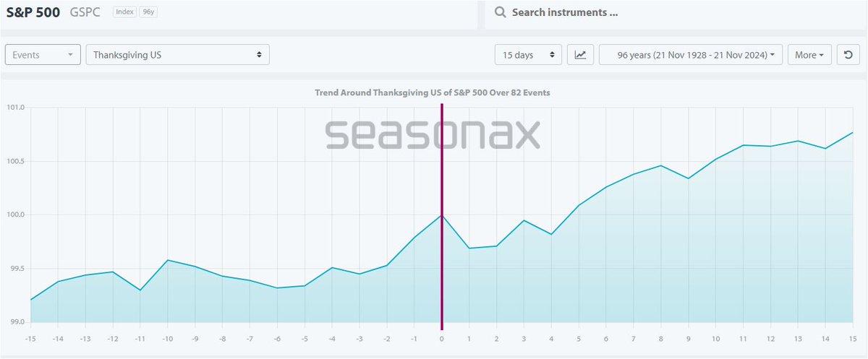Click the search magnifier icon
Screen dimensions: 868x359
[500, 12]
